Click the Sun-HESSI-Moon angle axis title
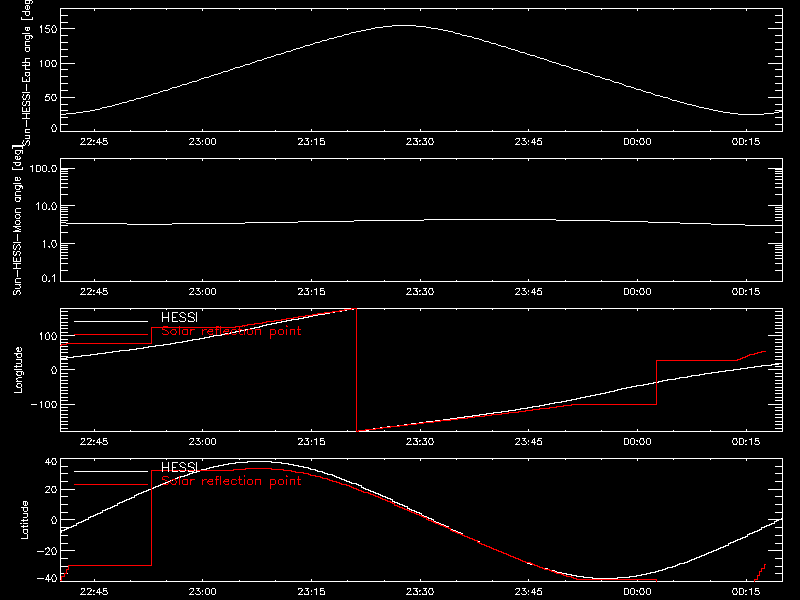 point(18,220)
